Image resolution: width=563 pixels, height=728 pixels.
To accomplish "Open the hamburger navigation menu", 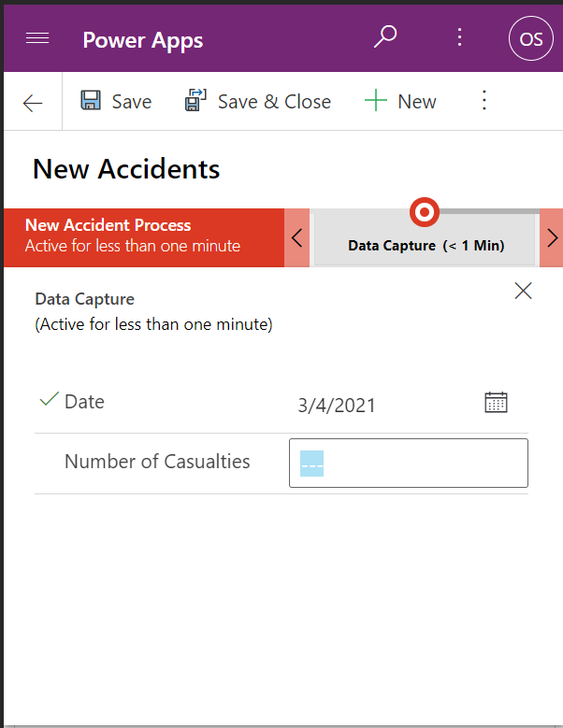I will click(37, 38).
